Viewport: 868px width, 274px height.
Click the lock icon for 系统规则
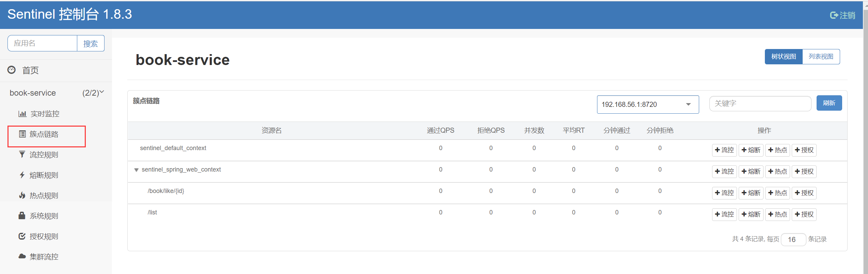click(x=22, y=215)
